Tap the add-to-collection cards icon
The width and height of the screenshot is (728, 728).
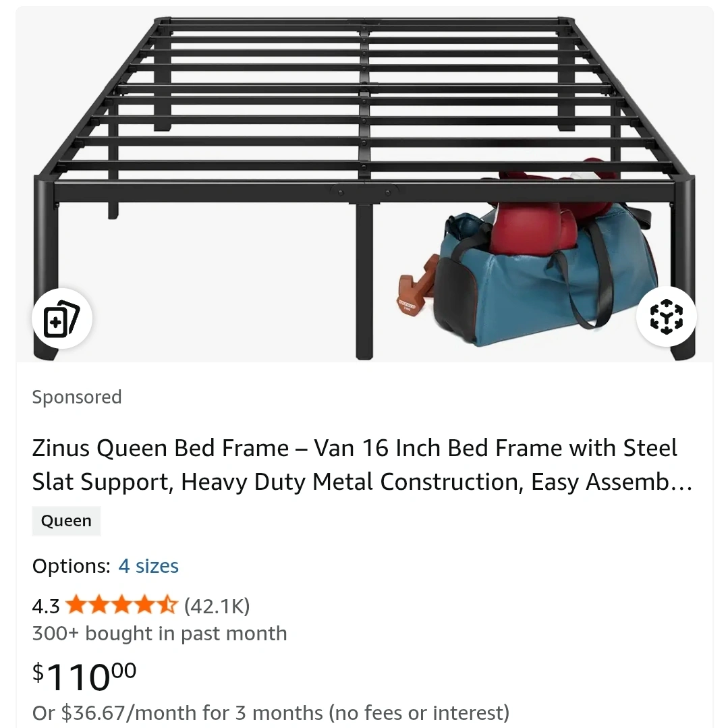(62, 318)
